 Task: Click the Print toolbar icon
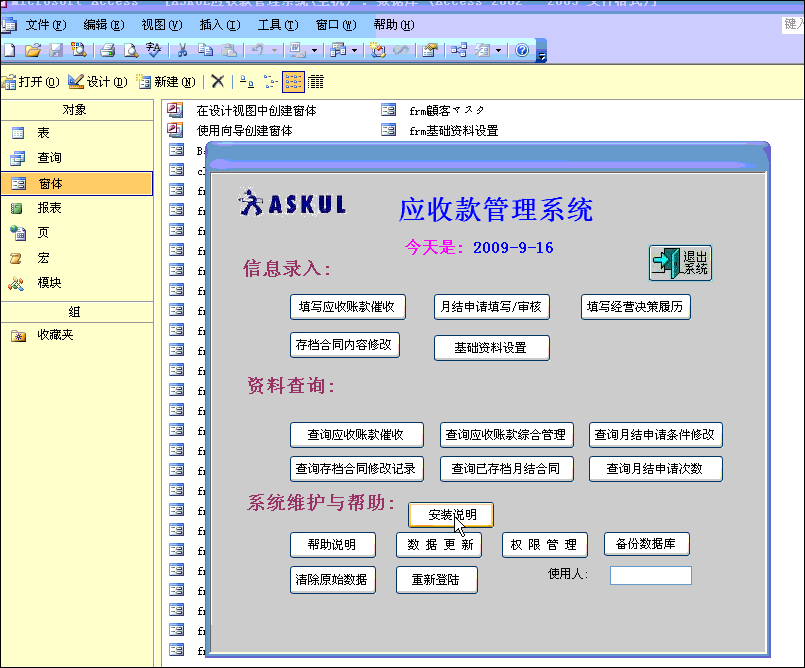(x=107, y=50)
